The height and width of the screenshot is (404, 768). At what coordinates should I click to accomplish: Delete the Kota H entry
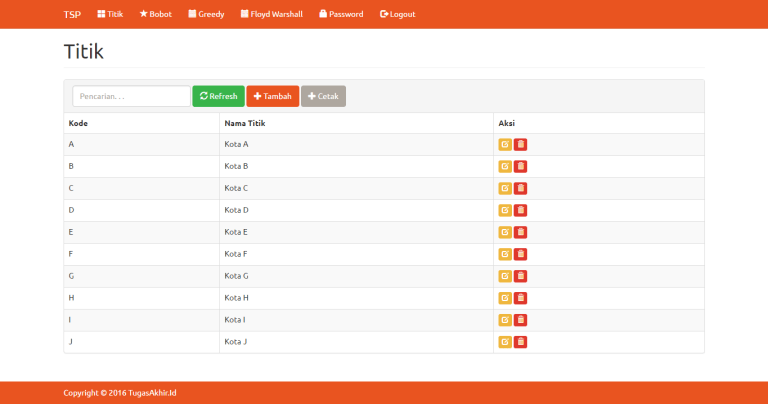click(521, 298)
